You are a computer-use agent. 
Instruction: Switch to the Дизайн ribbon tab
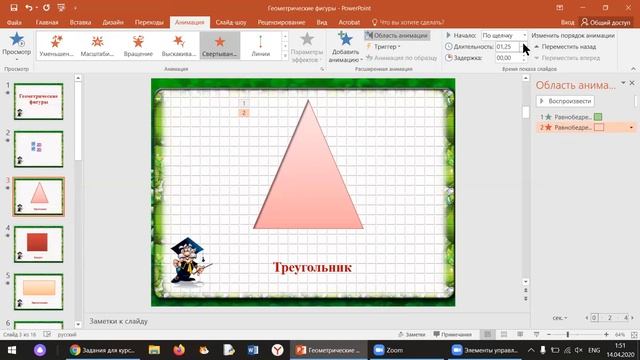[113, 22]
